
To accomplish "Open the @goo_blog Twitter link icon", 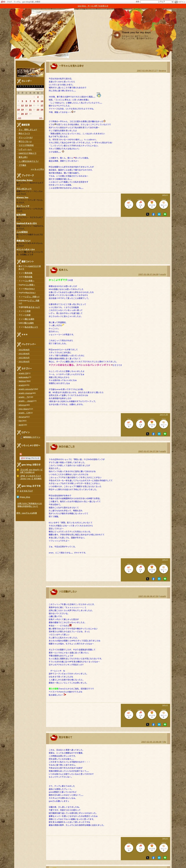I will 18,497.
